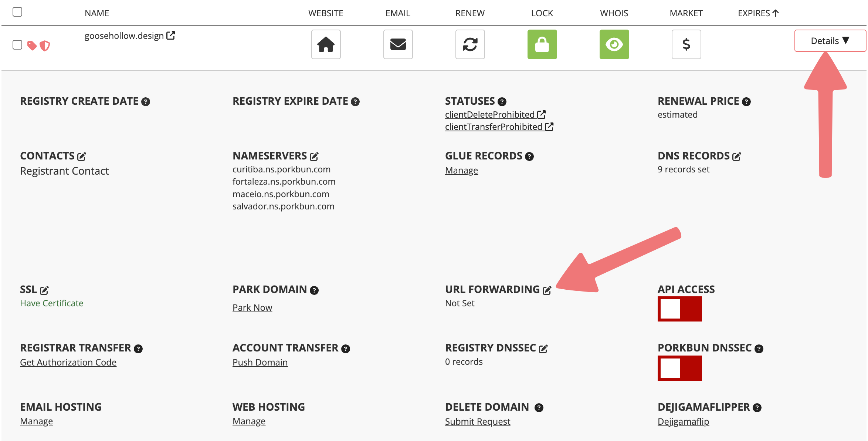Sort by the Expires column header
868x441 pixels.
click(x=758, y=13)
